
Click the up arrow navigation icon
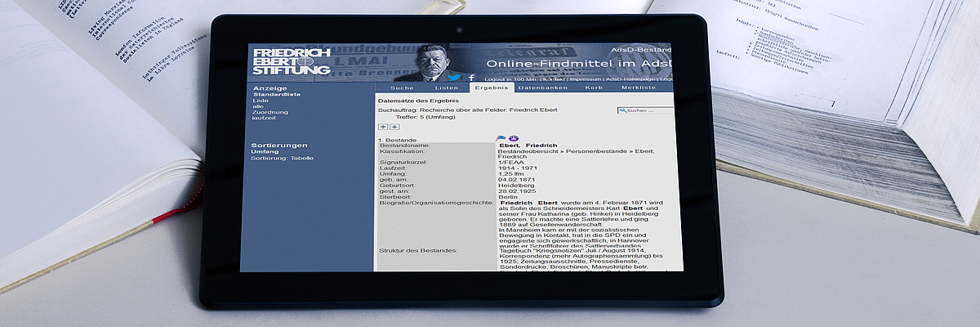coord(382,127)
